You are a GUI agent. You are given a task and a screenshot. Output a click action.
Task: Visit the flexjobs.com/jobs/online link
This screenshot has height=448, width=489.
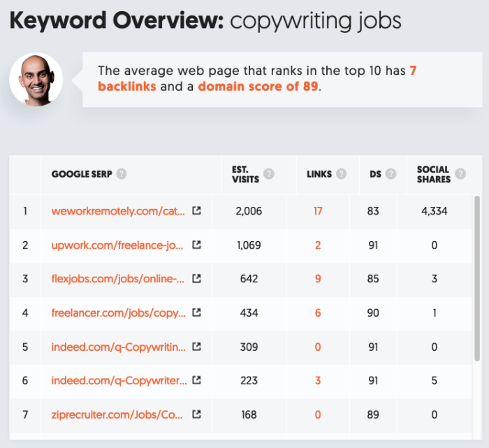117,278
